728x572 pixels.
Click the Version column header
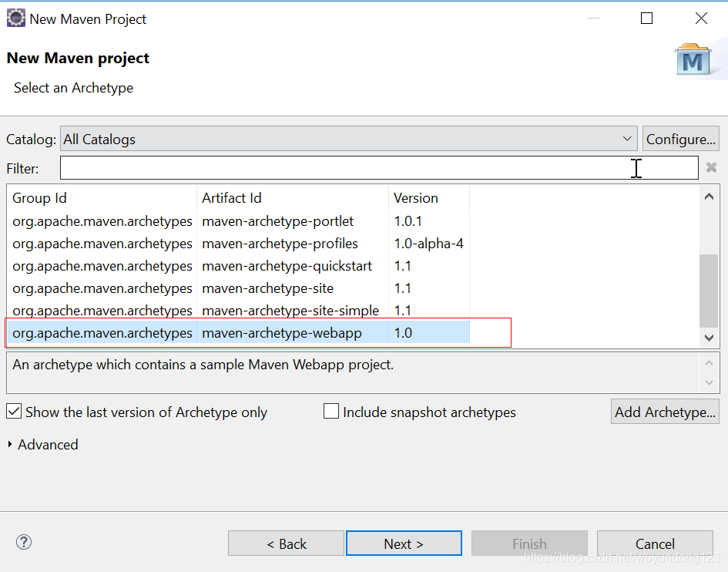click(416, 197)
